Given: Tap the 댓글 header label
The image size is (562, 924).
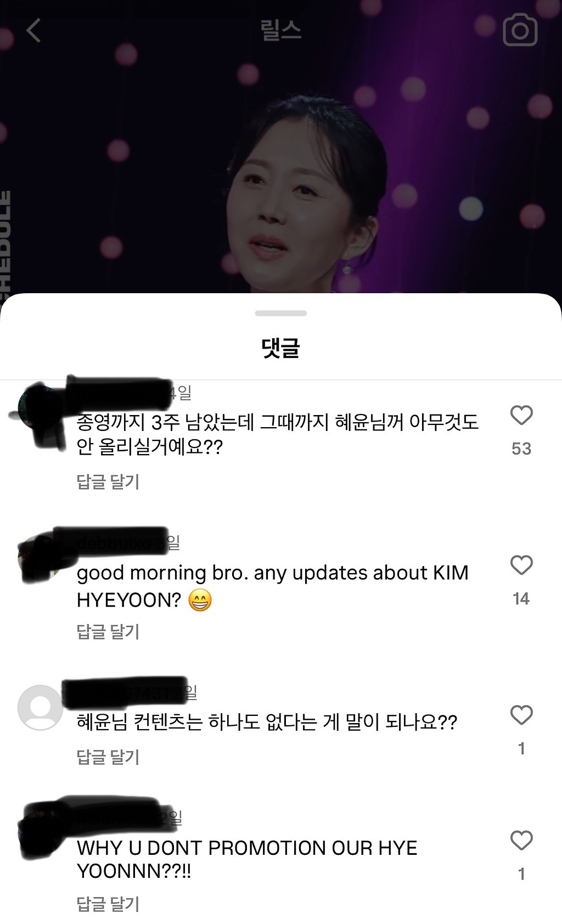Looking at the screenshot, I should coord(281,348).
